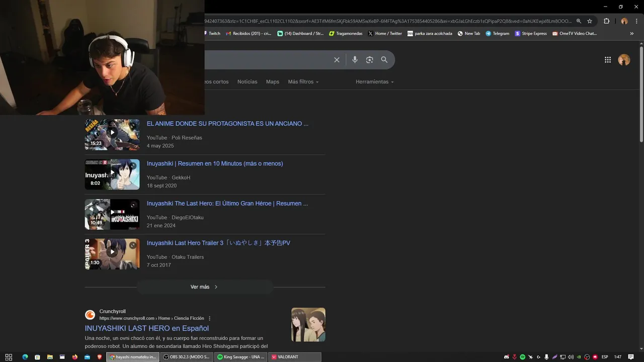The image size is (644, 362).
Task: Open the clock showing 1:47
Action: (x=618, y=357)
